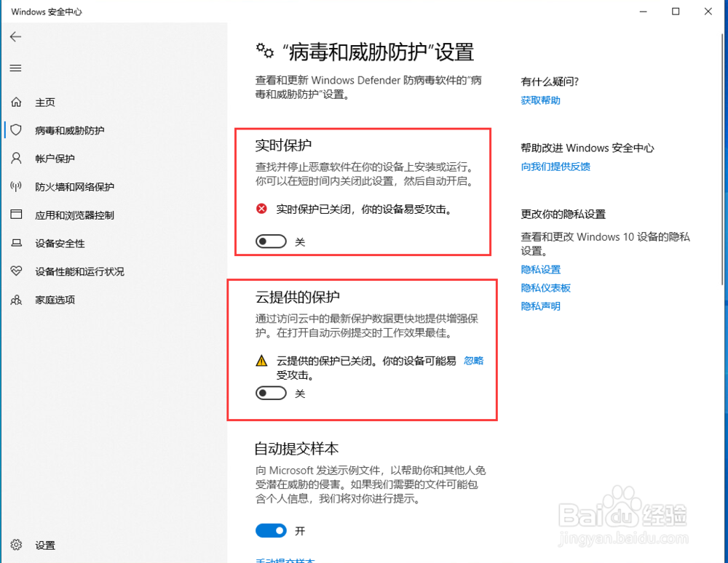Disable the 自动提交样本 toggle

click(271, 530)
